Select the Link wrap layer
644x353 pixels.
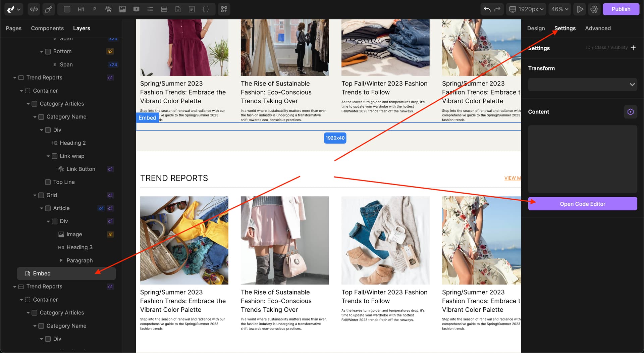pos(72,156)
